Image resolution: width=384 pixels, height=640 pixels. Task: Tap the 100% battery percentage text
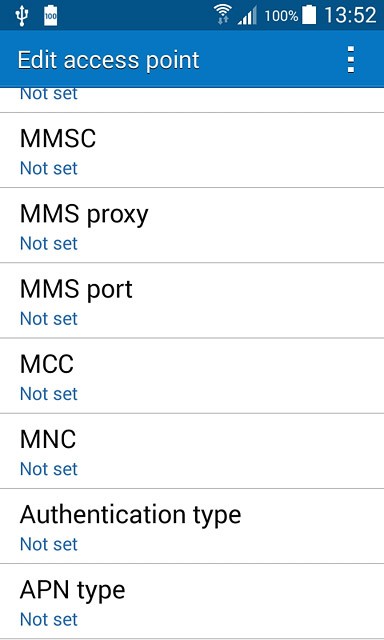[282, 16]
